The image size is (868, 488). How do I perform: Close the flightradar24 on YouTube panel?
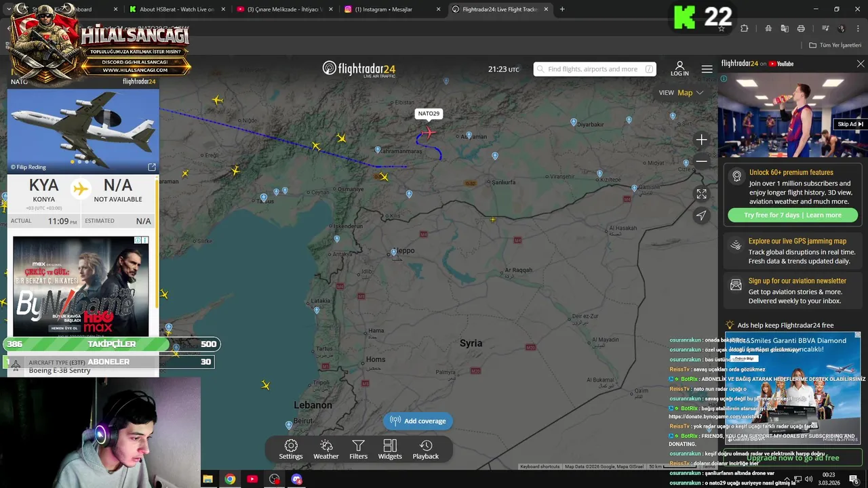861,64
